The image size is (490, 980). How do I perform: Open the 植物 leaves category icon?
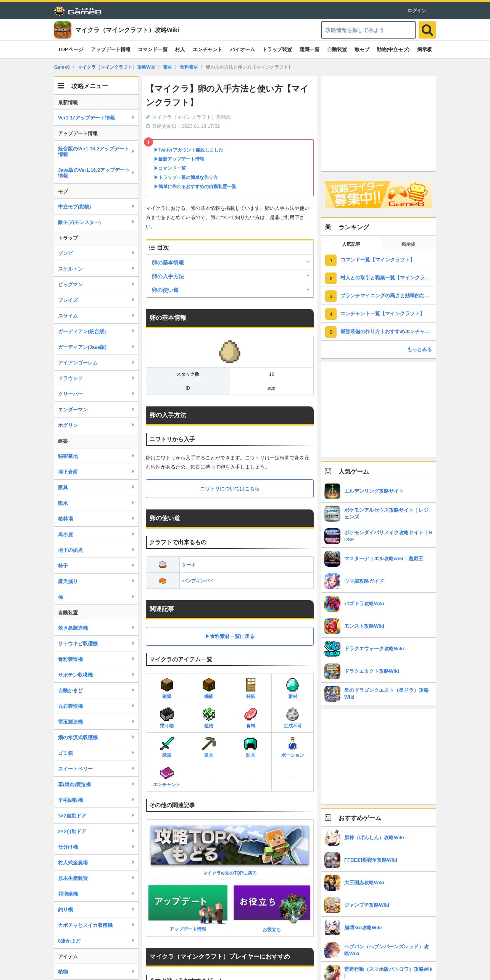click(x=209, y=714)
